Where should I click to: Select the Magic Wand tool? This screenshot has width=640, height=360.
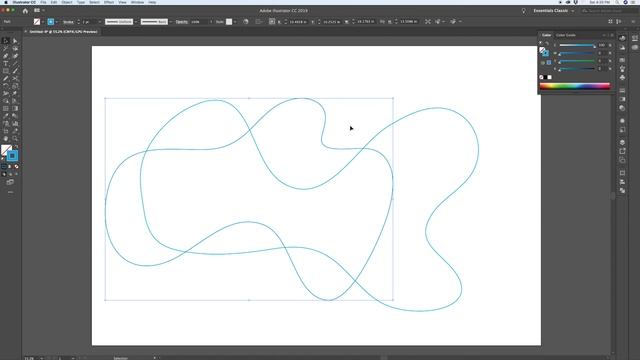[x=6, y=49]
